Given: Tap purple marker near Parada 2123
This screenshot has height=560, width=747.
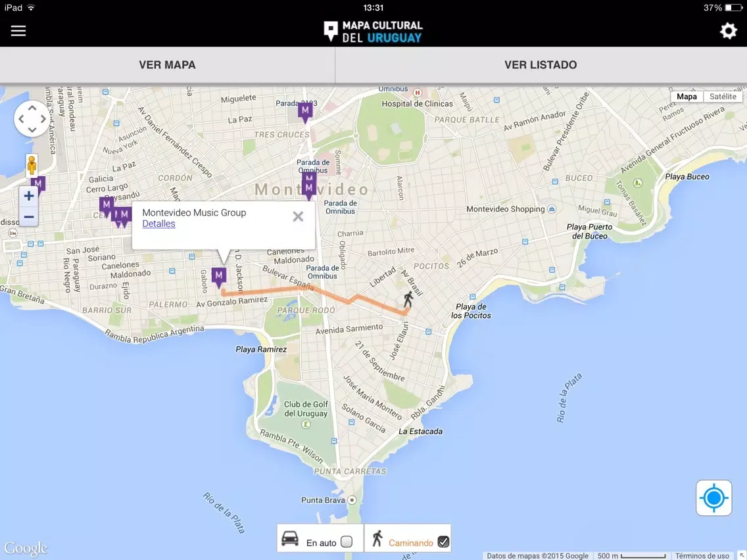Looking at the screenshot, I should point(305,112).
